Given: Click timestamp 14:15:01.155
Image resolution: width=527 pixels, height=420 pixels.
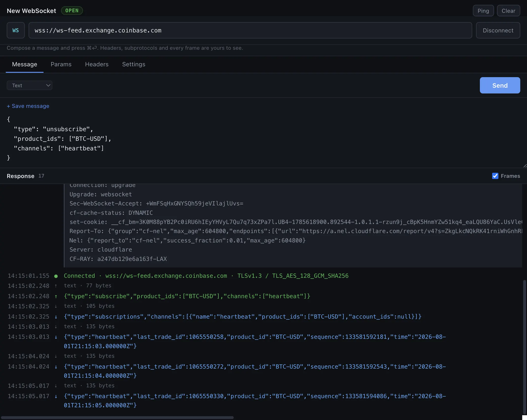Looking at the screenshot, I should [x=29, y=276].
